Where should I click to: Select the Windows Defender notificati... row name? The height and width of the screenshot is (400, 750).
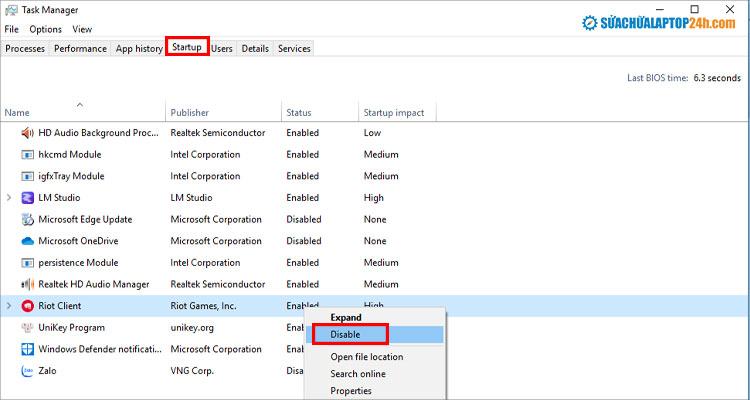[x=100, y=349]
